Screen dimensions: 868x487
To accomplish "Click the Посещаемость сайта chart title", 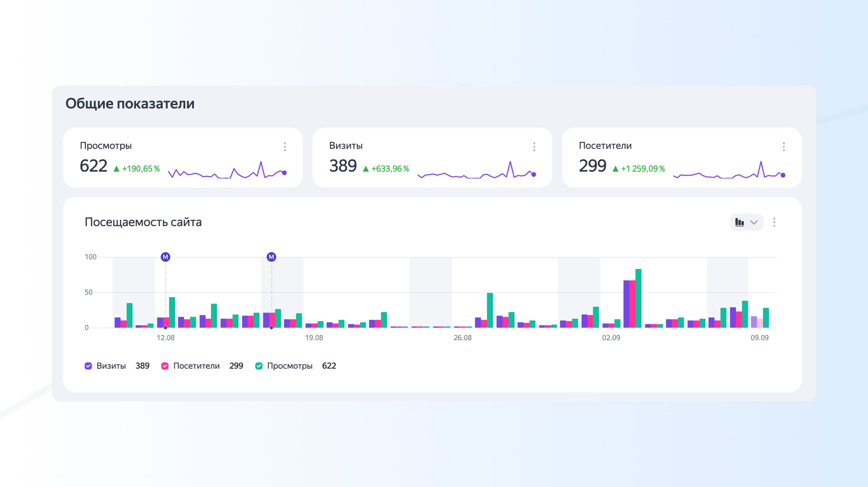I will tap(143, 222).
